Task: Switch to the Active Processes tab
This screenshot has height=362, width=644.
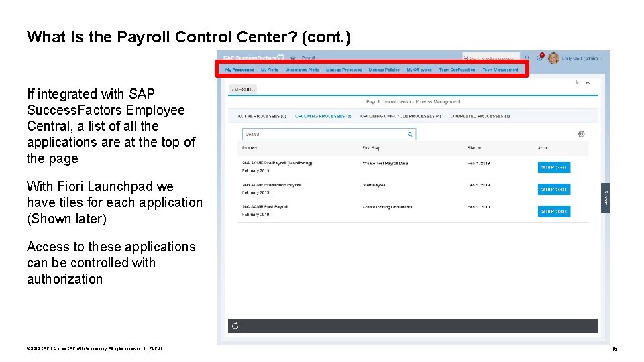Action: click(262, 116)
